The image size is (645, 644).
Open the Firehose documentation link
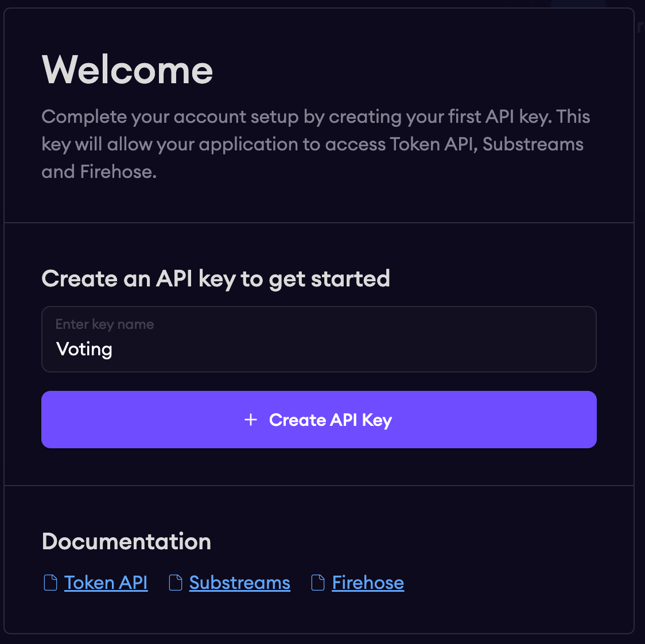368,583
